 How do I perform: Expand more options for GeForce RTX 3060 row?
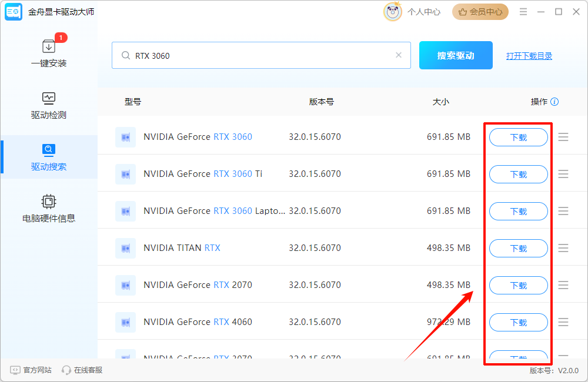(563, 137)
